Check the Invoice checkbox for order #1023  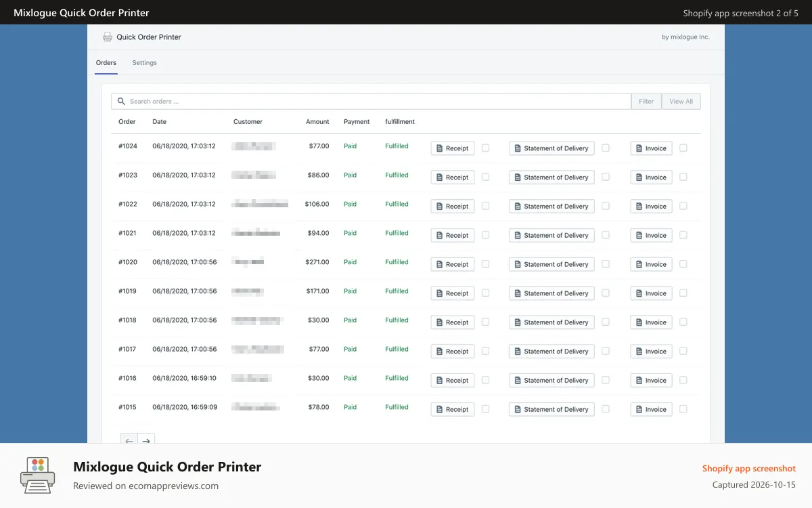(x=683, y=177)
